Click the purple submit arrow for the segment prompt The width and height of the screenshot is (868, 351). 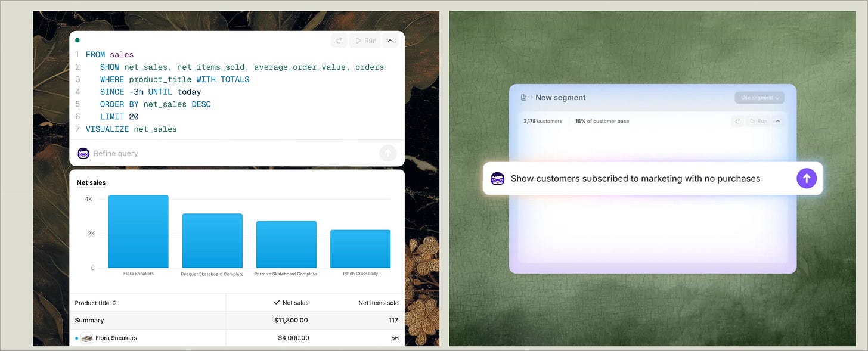807,178
